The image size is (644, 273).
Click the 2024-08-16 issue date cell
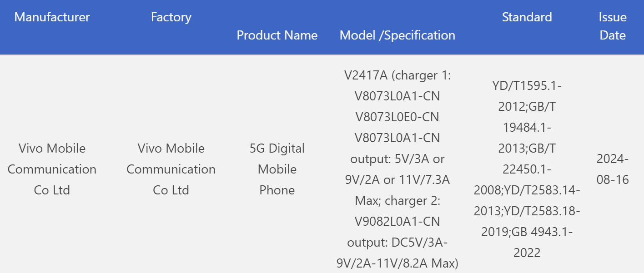612,169
